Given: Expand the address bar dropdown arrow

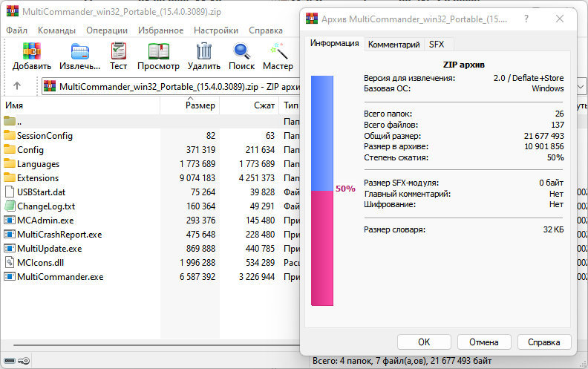Looking at the screenshot, I should tap(581, 86).
